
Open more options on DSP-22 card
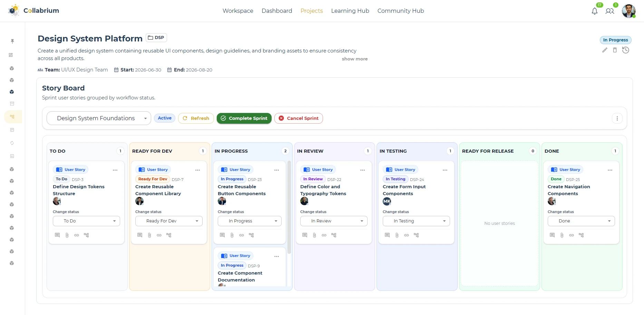363,170
